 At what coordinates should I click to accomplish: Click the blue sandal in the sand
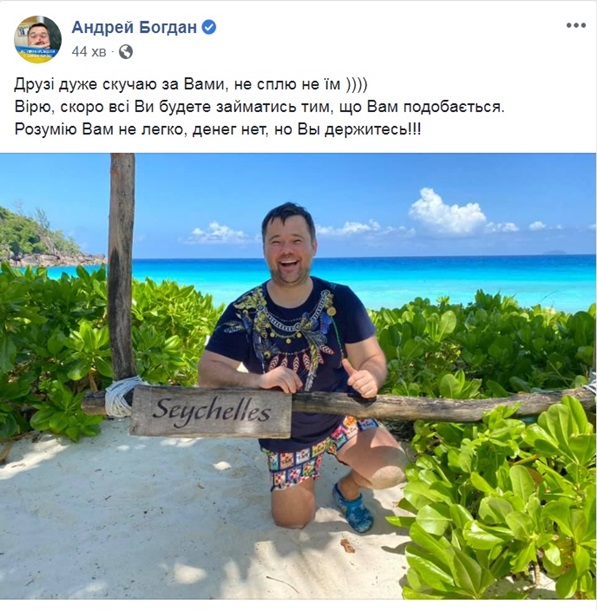click(352, 508)
